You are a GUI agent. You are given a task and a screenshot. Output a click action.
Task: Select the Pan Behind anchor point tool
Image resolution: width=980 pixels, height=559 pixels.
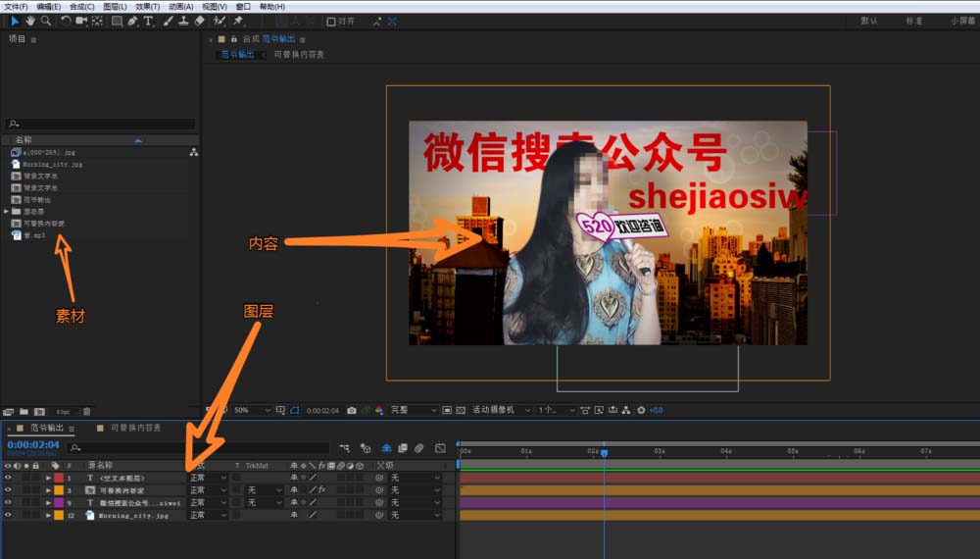pos(97,22)
